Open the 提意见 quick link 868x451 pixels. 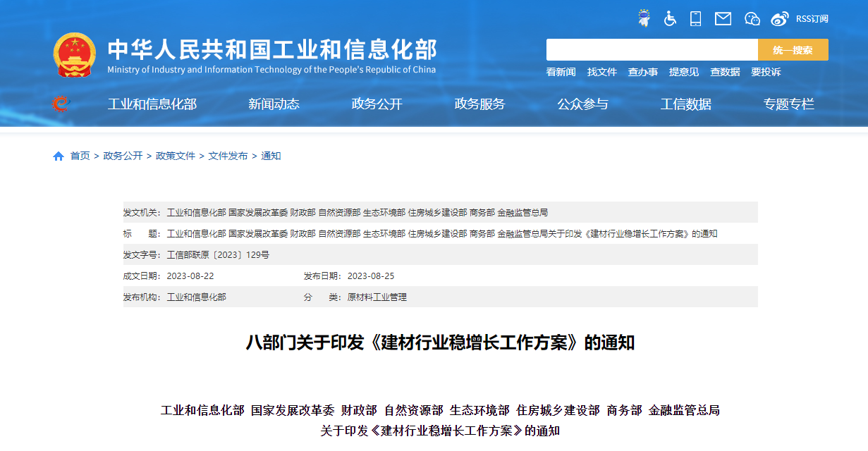pos(683,72)
